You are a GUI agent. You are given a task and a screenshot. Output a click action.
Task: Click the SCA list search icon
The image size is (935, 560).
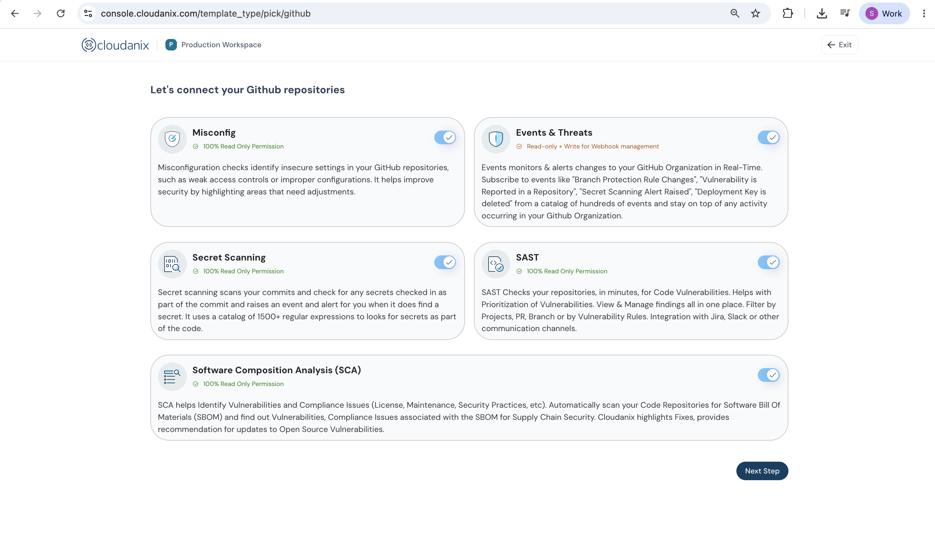tap(172, 377)
